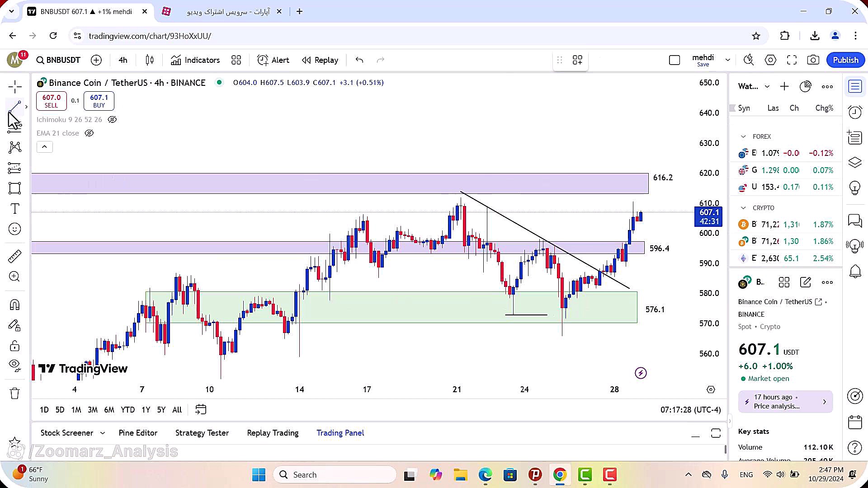Open the help center question icon

pos(855,447)
